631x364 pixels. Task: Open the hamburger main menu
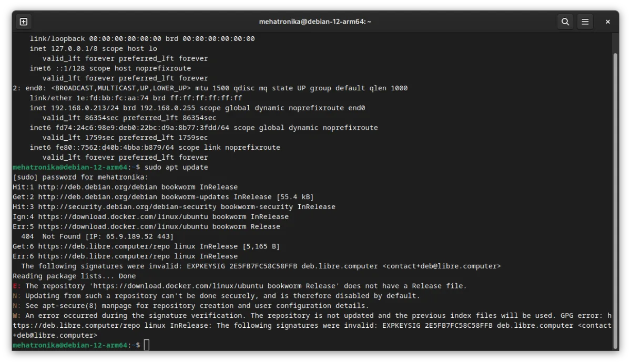coord(585,22)
